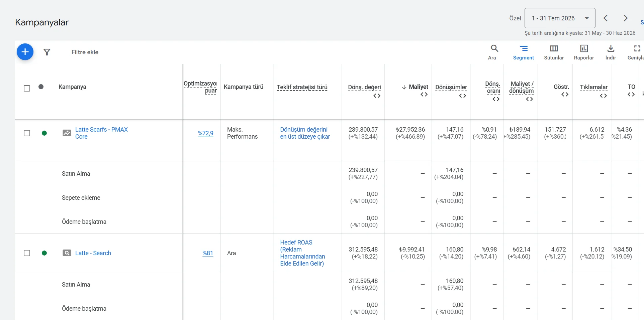Open optimization score %72,9 link
Viewport: 644px width, 320px height.
click(205, 133)
